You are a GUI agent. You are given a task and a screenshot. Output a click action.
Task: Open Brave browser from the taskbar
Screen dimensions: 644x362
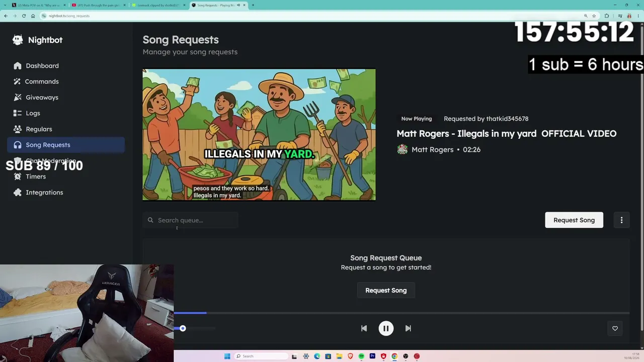[x=350, y=356]
